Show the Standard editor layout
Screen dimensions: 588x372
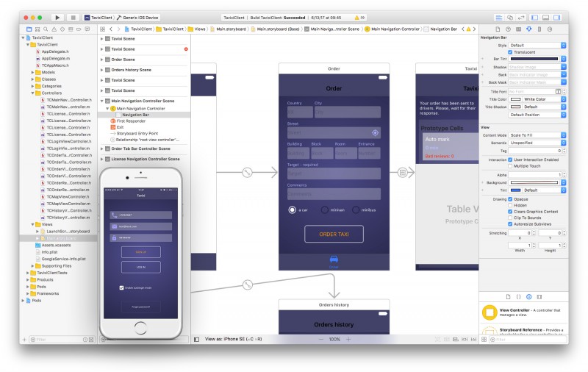499,17
